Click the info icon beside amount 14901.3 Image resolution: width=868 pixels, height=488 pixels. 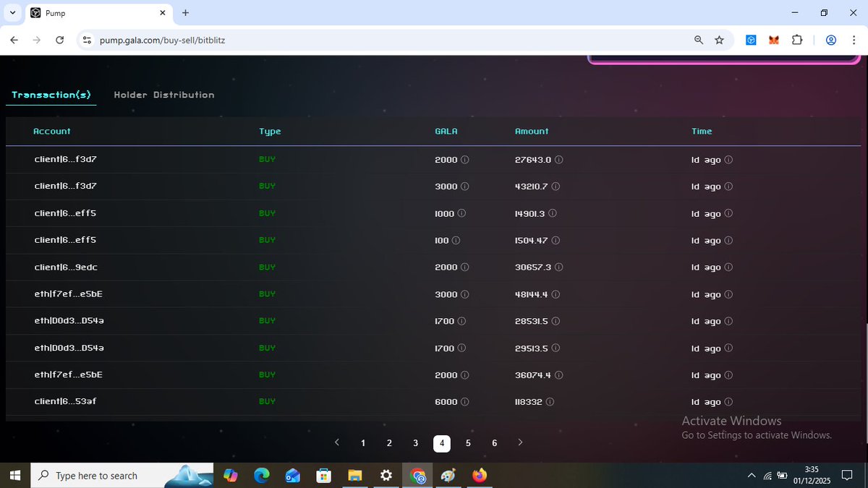(553, 213)
